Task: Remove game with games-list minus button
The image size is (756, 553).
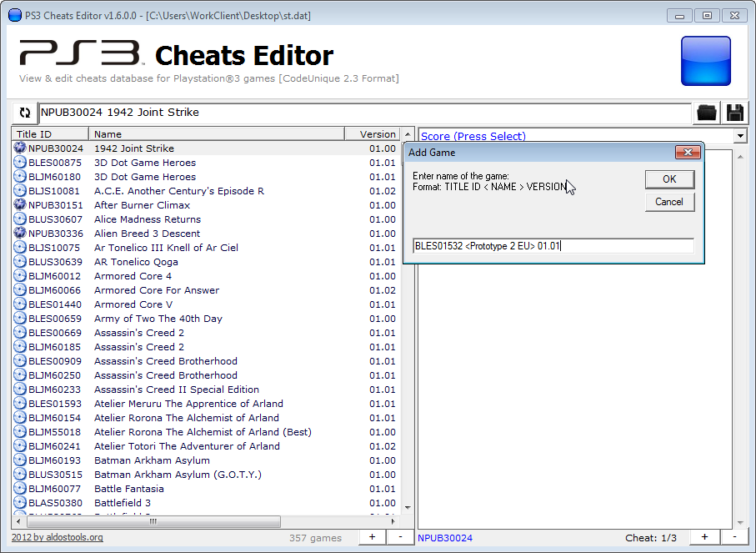Action: point(399,537)
